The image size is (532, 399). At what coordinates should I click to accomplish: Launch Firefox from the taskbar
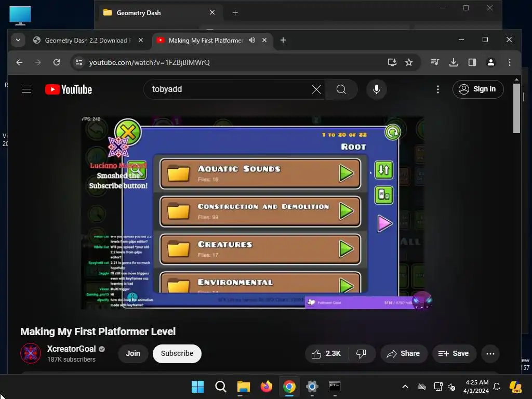[267, 387]
